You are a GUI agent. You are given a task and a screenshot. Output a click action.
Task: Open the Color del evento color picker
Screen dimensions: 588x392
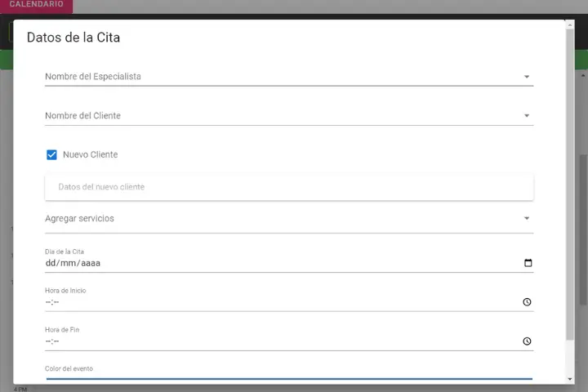[x=289, y=379]
